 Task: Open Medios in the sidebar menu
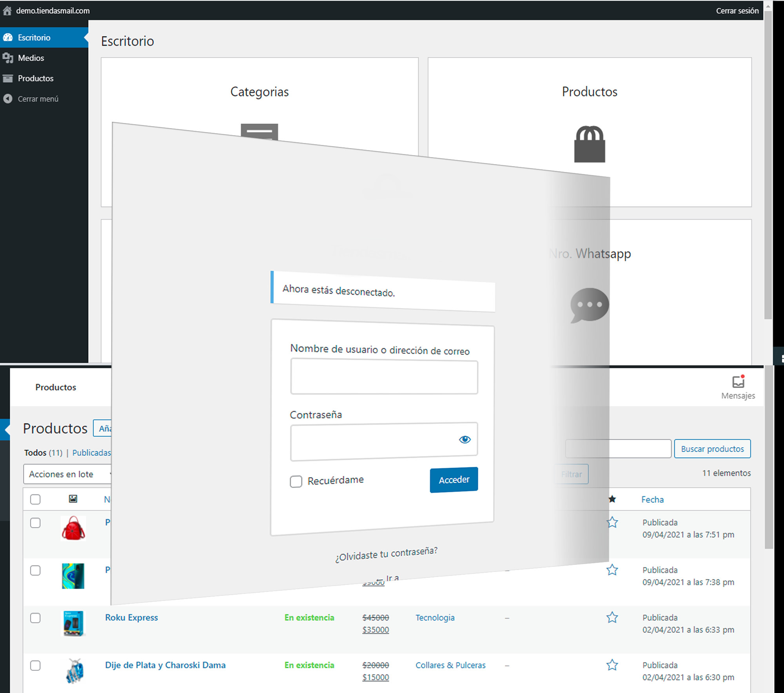pos(31,58)
